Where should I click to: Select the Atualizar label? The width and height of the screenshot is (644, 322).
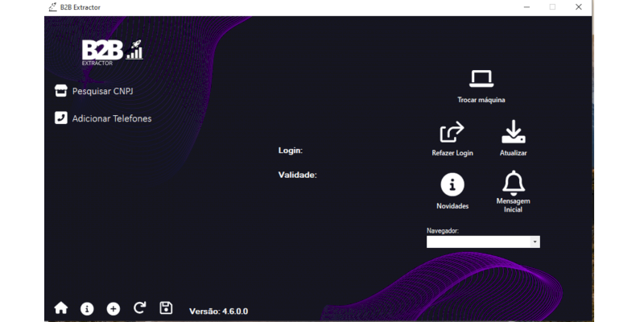tap(514, 153)
